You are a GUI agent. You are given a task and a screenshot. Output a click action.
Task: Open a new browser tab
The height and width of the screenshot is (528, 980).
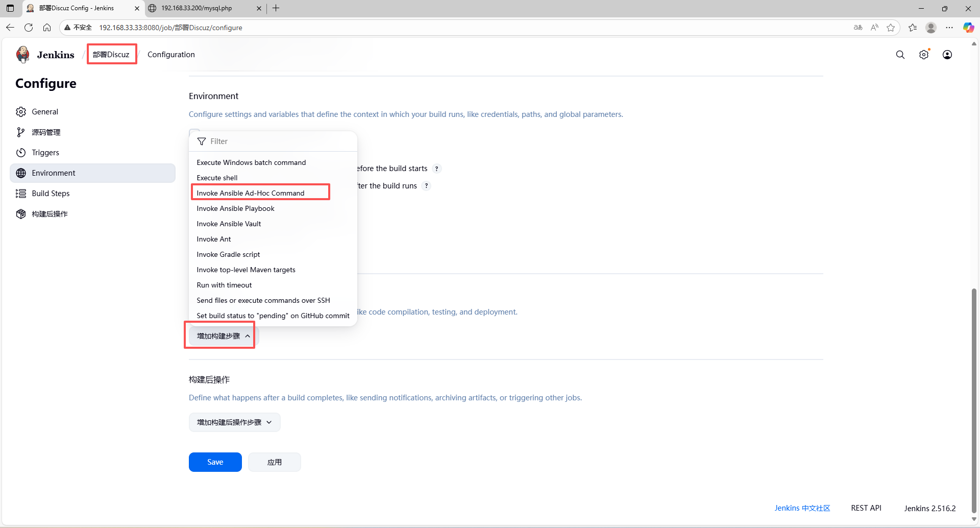coord(276,8)
